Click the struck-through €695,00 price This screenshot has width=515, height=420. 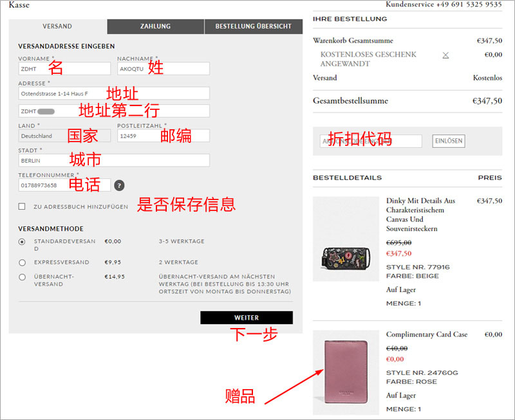(x=398, y=243)
